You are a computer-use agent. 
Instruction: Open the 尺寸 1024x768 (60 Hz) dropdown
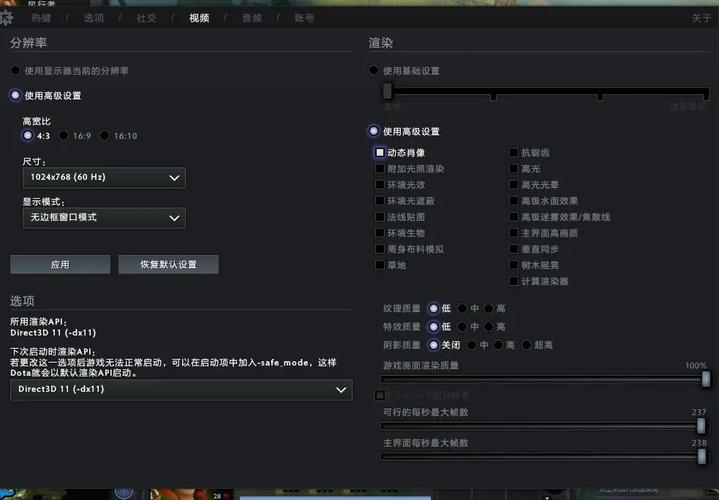[104, 178]
